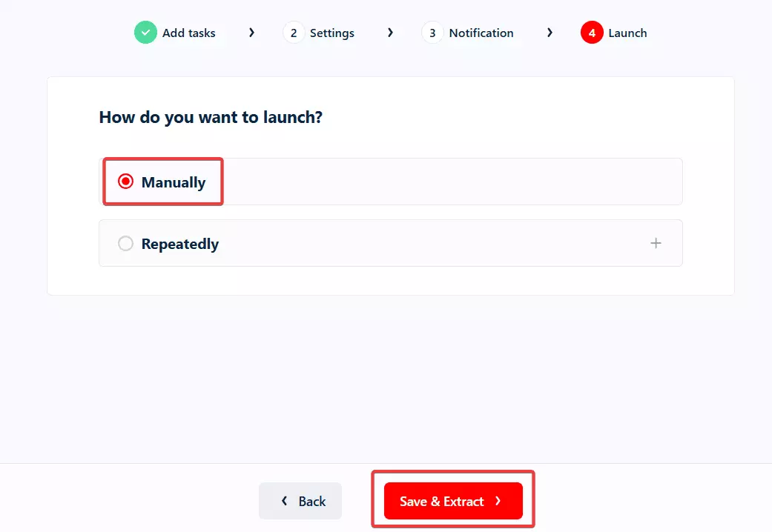772x532 pixels.
Task: Click the red circle 4 beside Launch
Action: click(x=590, y=33)
